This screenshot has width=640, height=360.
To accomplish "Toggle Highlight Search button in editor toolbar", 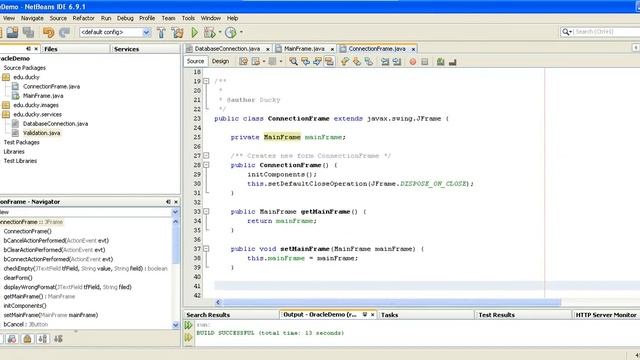I will [x=329, y=62].
